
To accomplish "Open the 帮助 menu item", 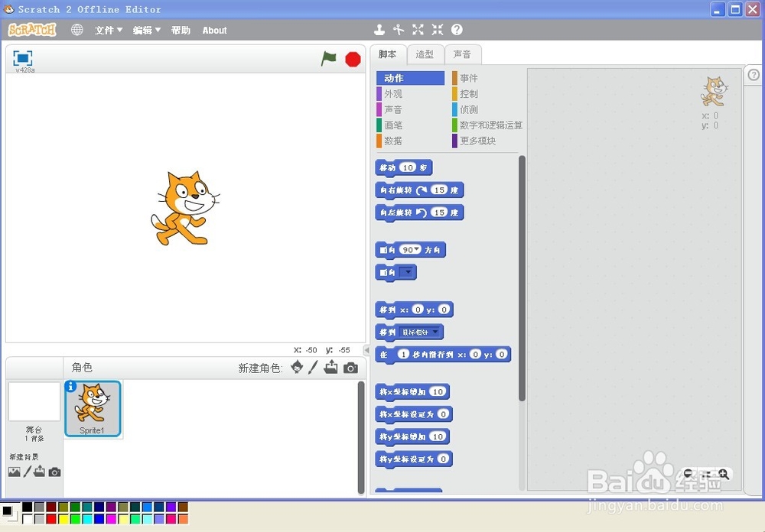I will point(181,31).
